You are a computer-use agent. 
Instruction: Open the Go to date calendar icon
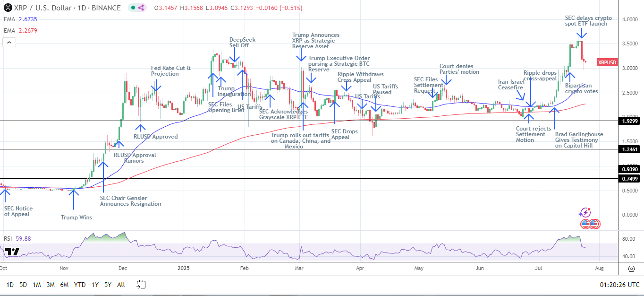pos(141,285)
